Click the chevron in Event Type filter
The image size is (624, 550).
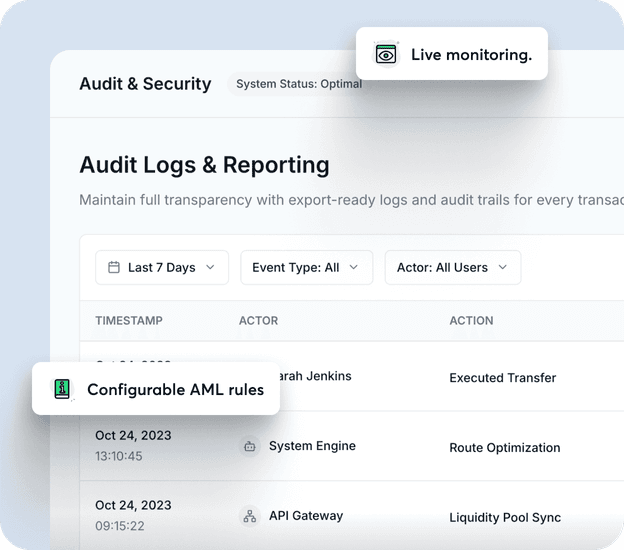coord(353,267)
